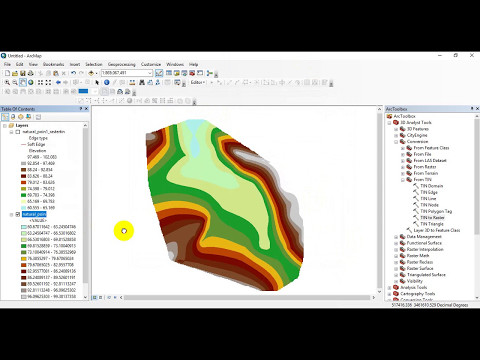Screen dimensions: 480x360
Task: Click the green 69.703 - 74.398 elevation swatch
Action: click(23, 195)
